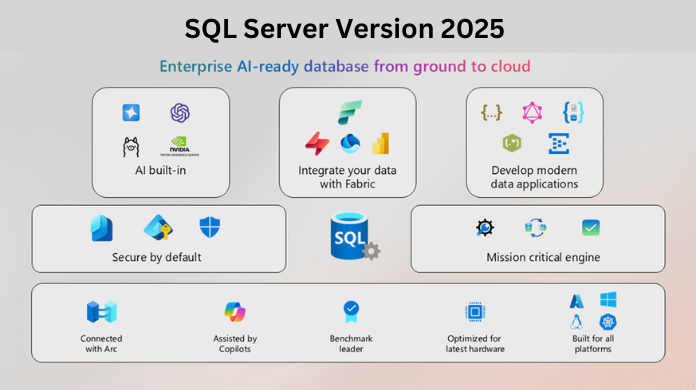Screen dimensions: 696x390
Task: Click the blue braces document icon
Action: 573,112
